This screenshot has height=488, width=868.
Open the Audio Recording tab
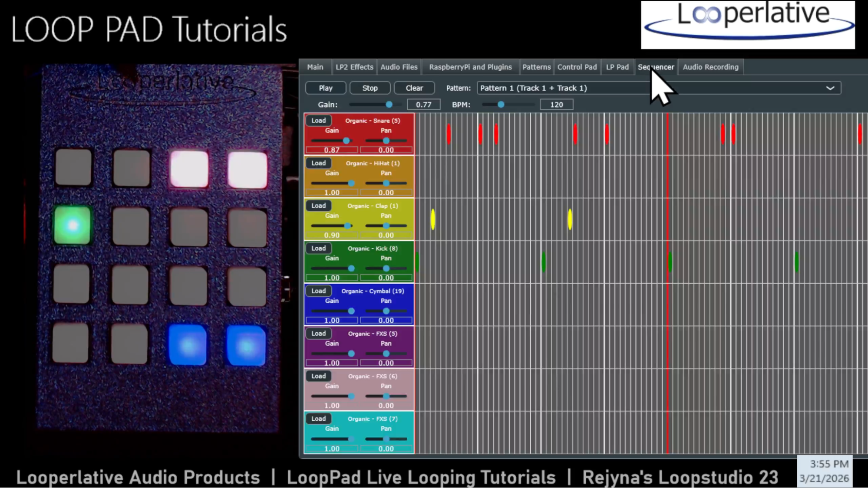710,67
